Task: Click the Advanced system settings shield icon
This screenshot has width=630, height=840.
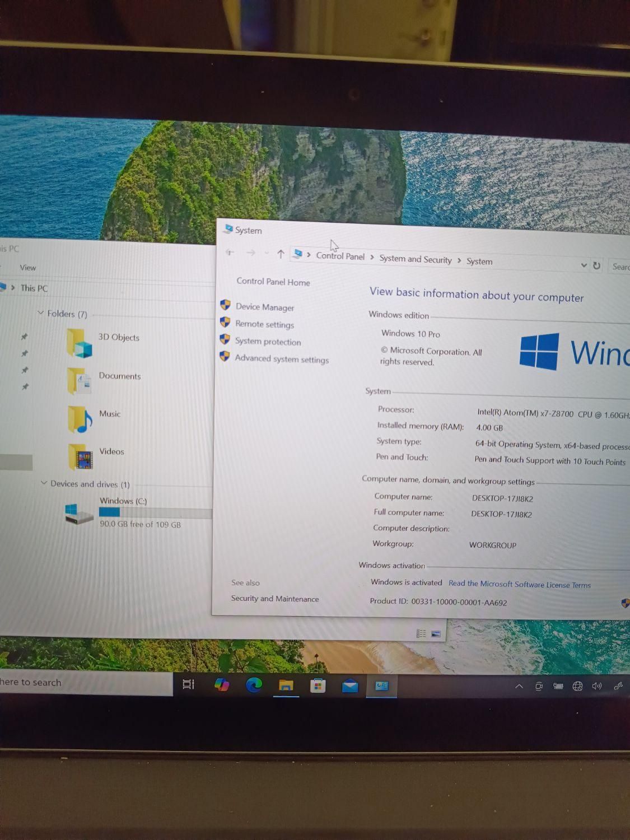Action: 225,356
